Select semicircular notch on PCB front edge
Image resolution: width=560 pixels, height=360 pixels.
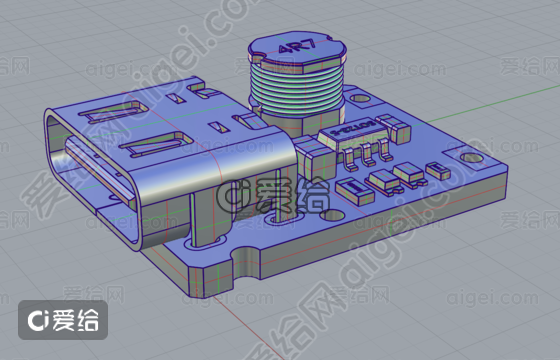pyautogui.click(x=246, y=262)
